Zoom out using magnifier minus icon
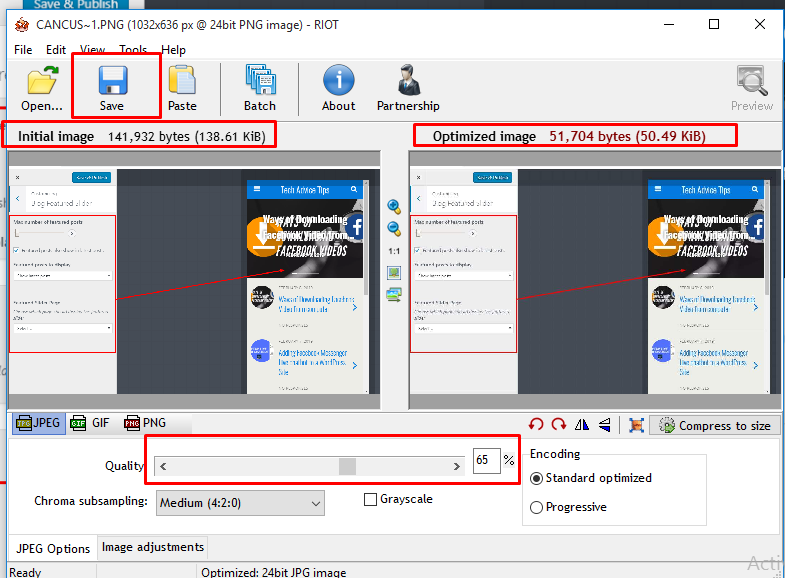This screenshot has width=785, height=578. (394, 229)
